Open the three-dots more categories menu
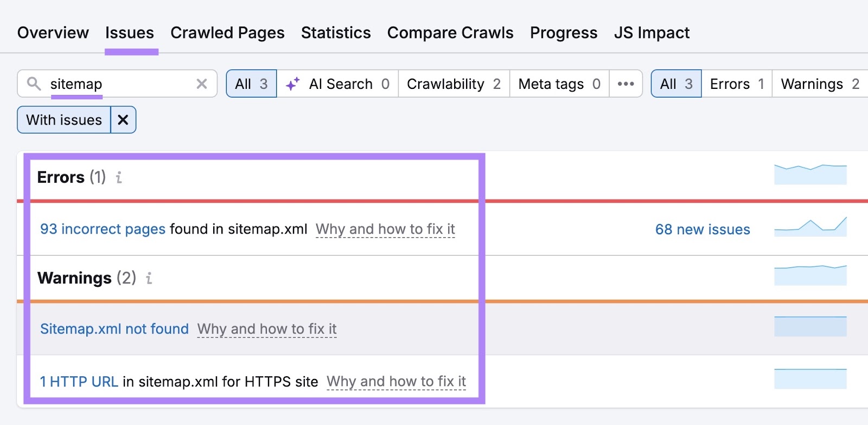 tap(626, 84)
